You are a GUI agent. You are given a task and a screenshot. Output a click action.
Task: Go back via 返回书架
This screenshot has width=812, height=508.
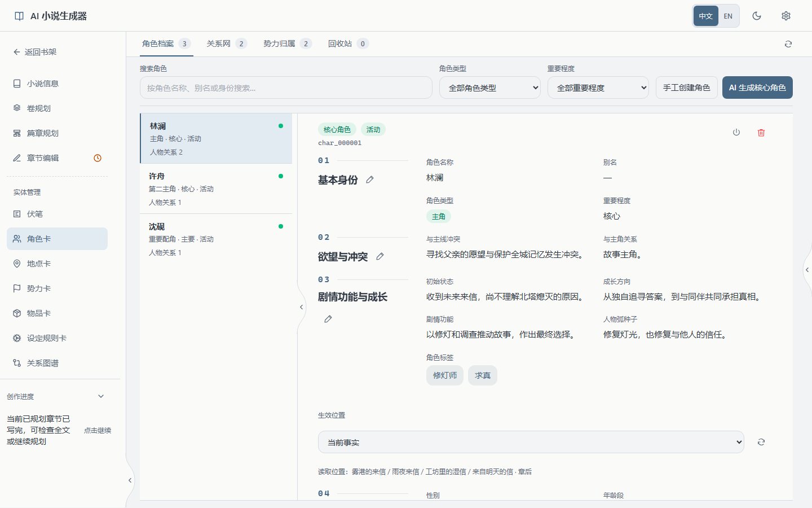35,52
